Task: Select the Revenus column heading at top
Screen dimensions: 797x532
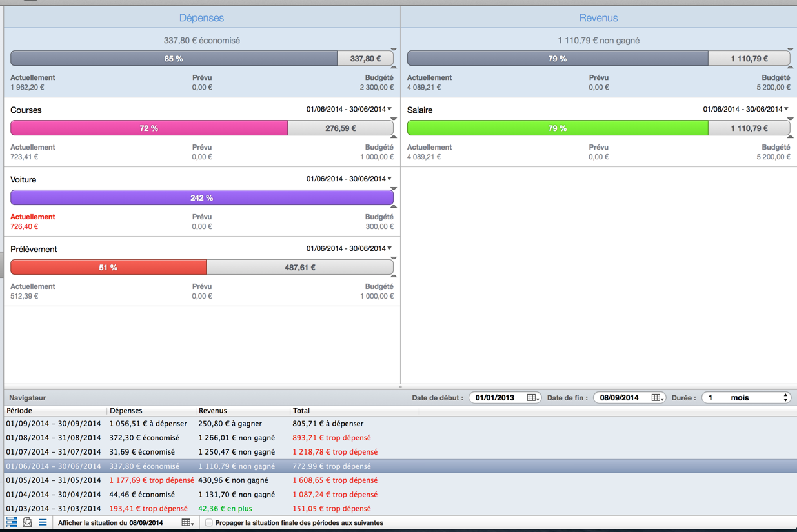Action: 598,18
